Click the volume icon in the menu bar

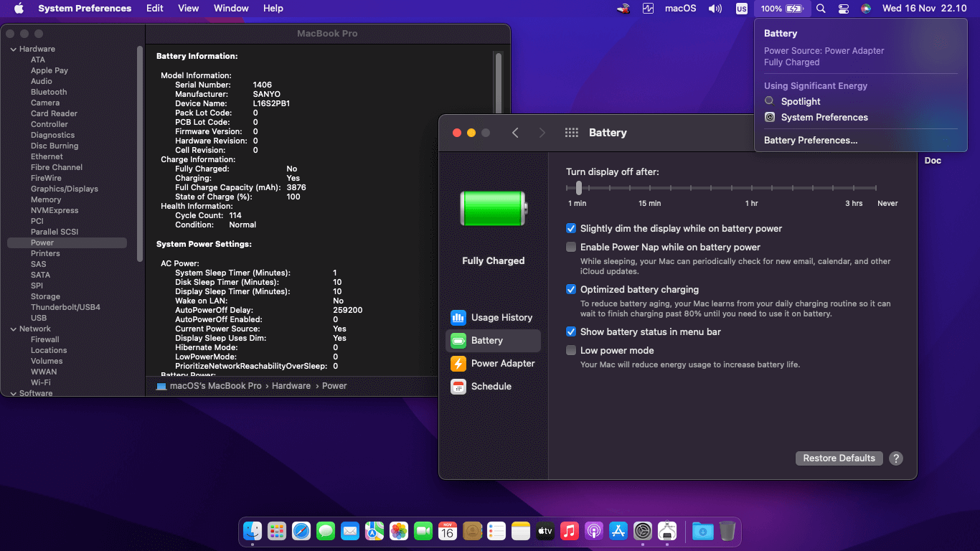point(715,9)
